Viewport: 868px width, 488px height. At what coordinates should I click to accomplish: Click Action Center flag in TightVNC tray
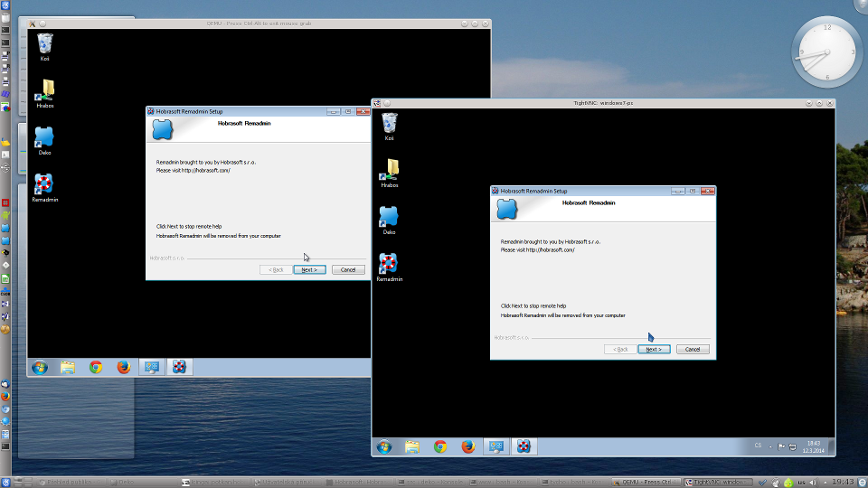781,446
